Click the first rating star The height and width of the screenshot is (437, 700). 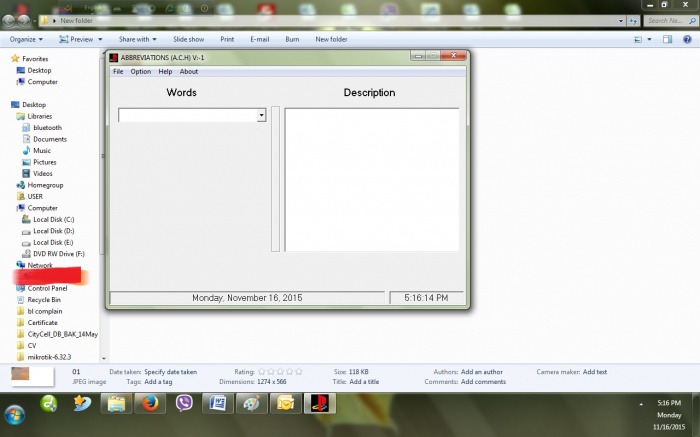pos(262,372)
